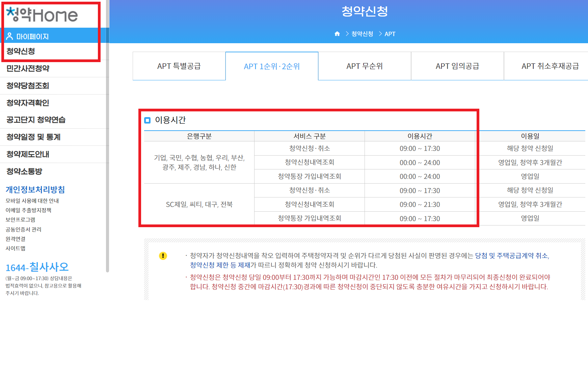This screenshot has height=375, width=588.
Task: Open the 개인정보처리방침 link
Action: pyautogui.click(x=37, y=189)
